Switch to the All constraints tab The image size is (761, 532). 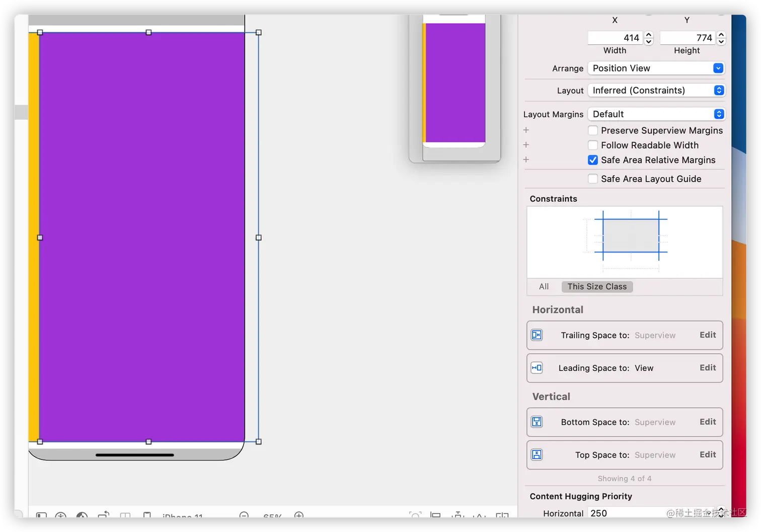544,286
